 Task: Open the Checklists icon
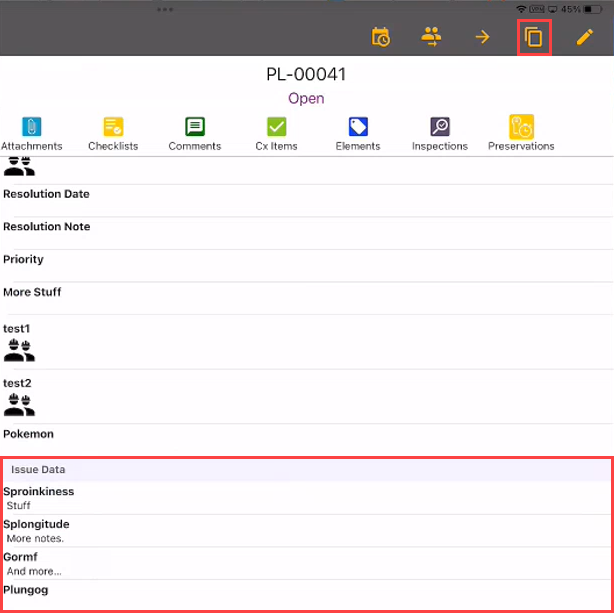tap(113, 127)
